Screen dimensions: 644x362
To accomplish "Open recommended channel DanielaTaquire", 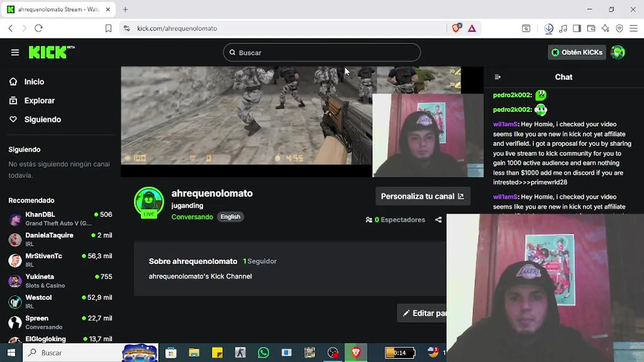I will click(x=60, y=239).
